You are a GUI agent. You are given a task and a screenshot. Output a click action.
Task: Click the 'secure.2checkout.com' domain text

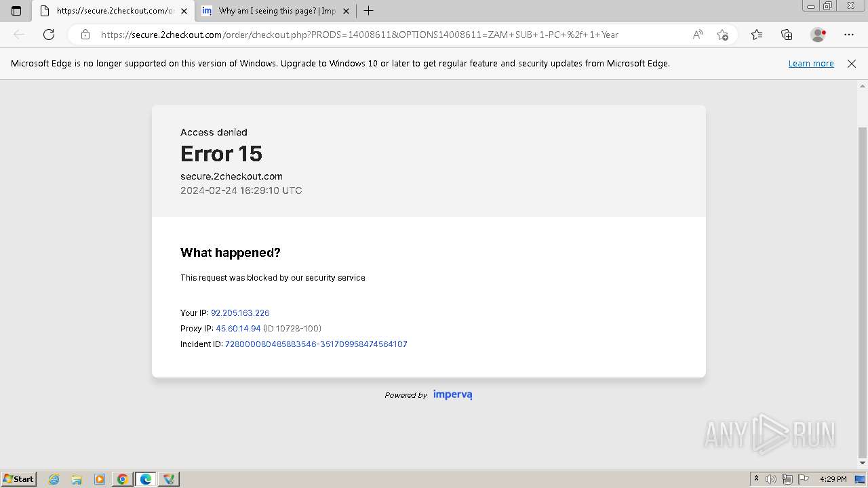tap(231, 176)
